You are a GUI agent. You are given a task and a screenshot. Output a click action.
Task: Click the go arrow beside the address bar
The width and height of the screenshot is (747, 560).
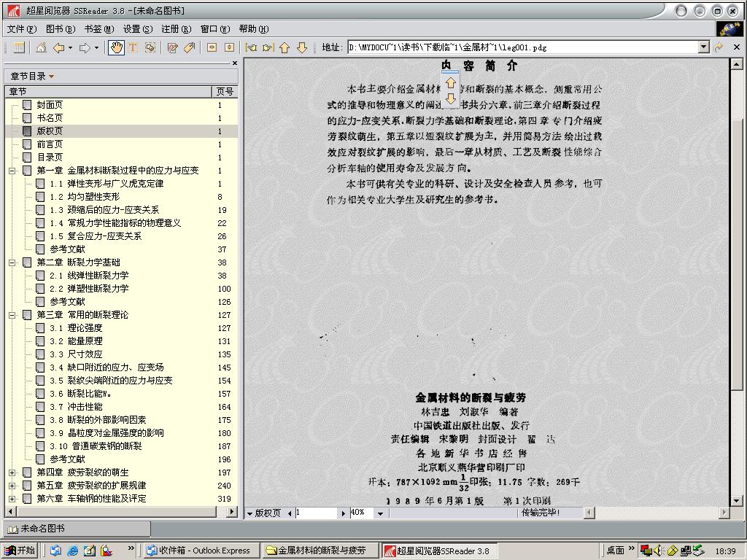719,47
